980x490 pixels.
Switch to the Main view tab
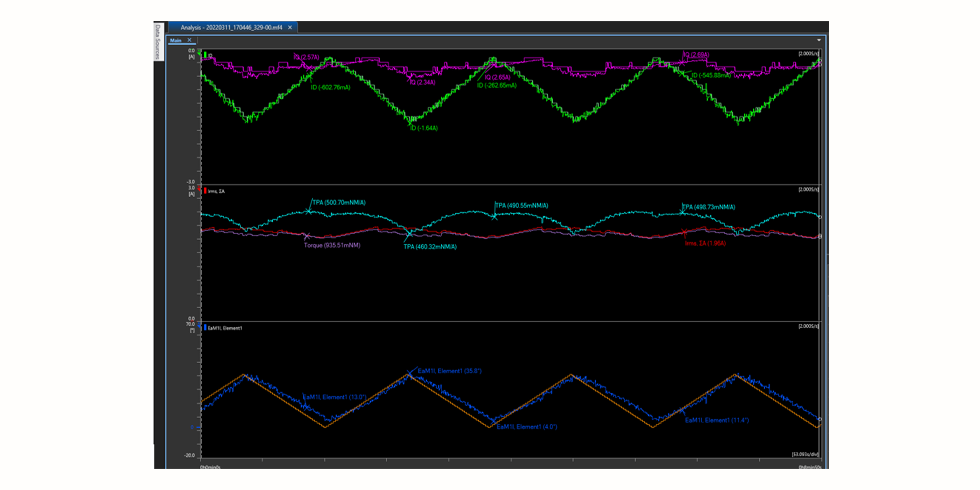click(176, 40)
